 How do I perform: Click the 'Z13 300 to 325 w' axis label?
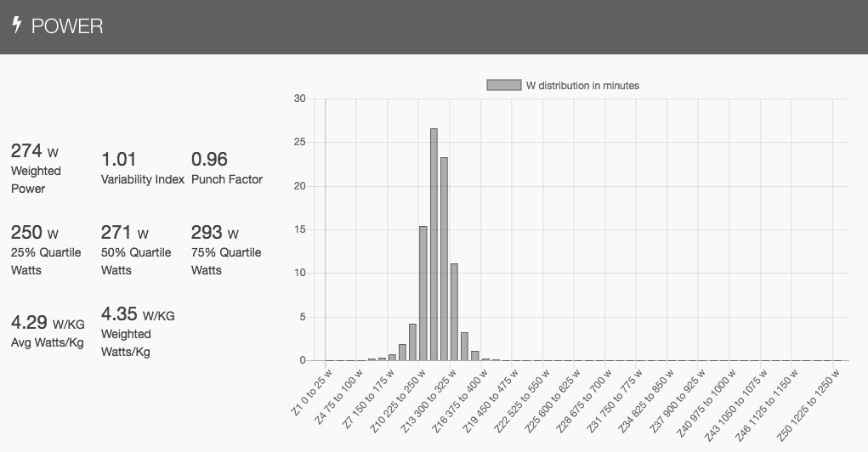click(x=428, y=400)
